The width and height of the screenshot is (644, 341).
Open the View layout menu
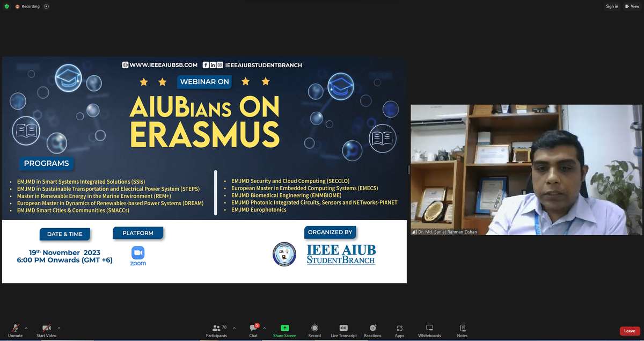pyautogui.click(x=632, y=6)
